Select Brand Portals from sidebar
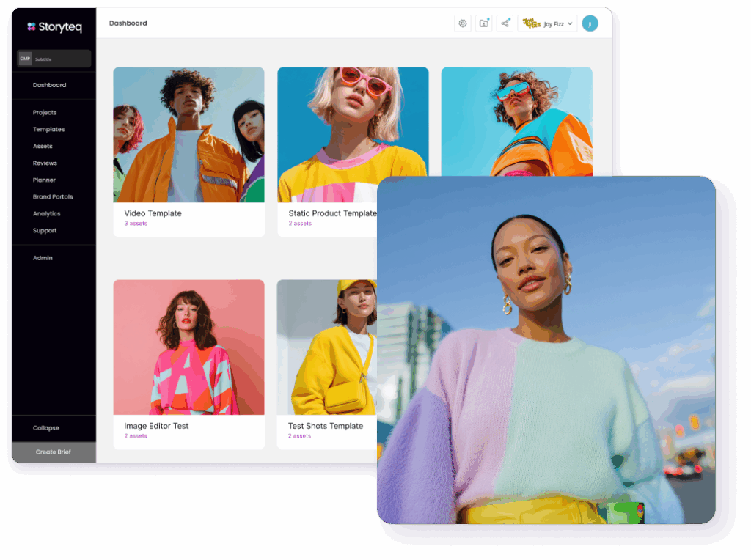 pyautogui.click(x=53, y=197)
